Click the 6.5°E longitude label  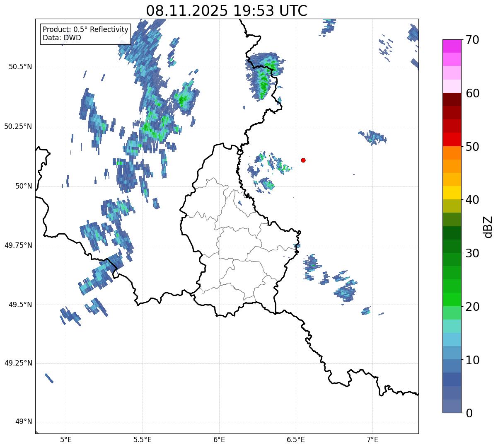click(x=296, y=440)
